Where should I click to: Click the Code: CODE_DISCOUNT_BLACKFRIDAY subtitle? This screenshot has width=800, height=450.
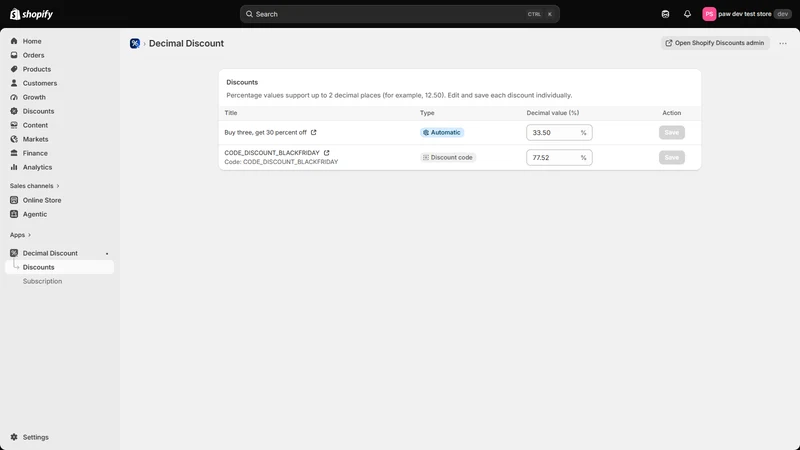click(x=281, y=162)
